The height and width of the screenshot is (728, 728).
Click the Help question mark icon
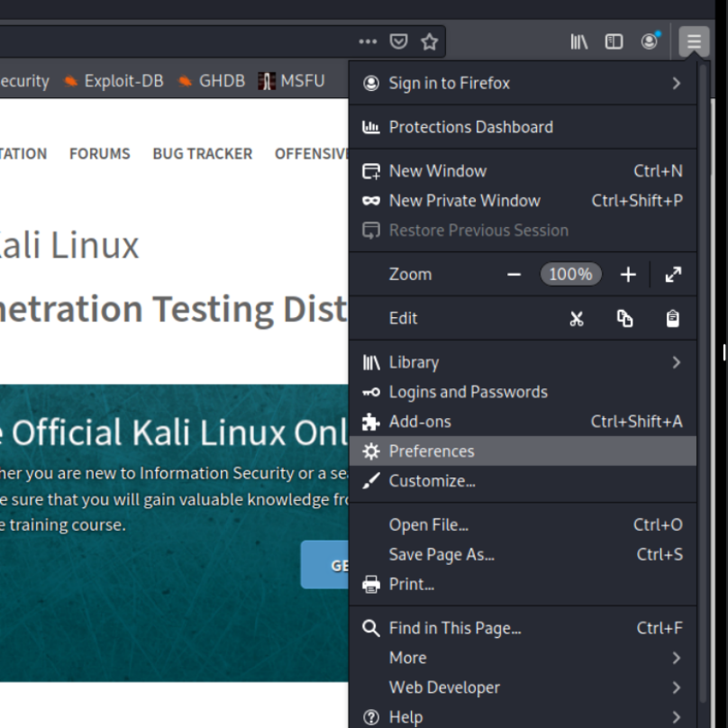tap(371, 717)
